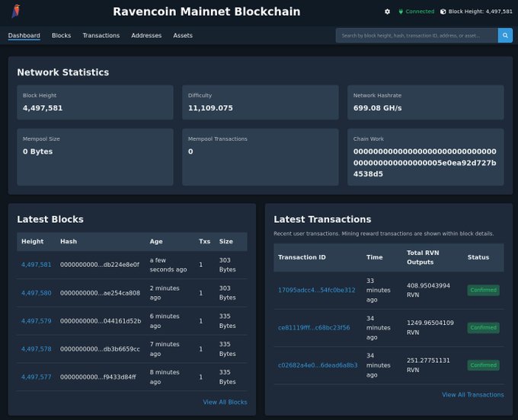Click the Mempool Transactions card
The width and height of the screenshot is (518, 420).
tap(261, 157)
